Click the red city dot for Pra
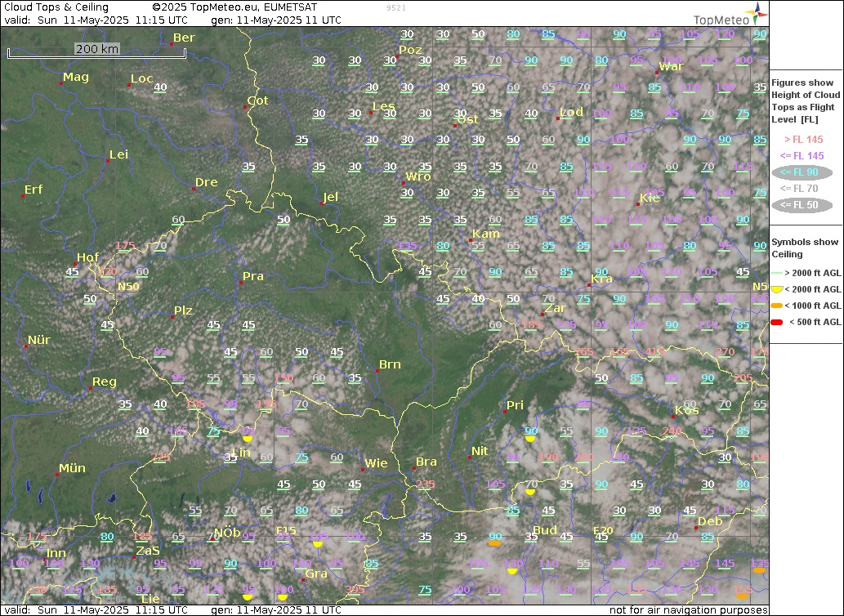Image resolution: width=844 pixels, height=616 pixels. (241, 283)
